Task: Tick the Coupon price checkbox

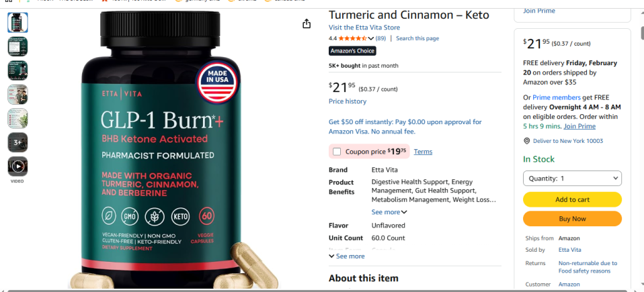Action: [337, 152]
